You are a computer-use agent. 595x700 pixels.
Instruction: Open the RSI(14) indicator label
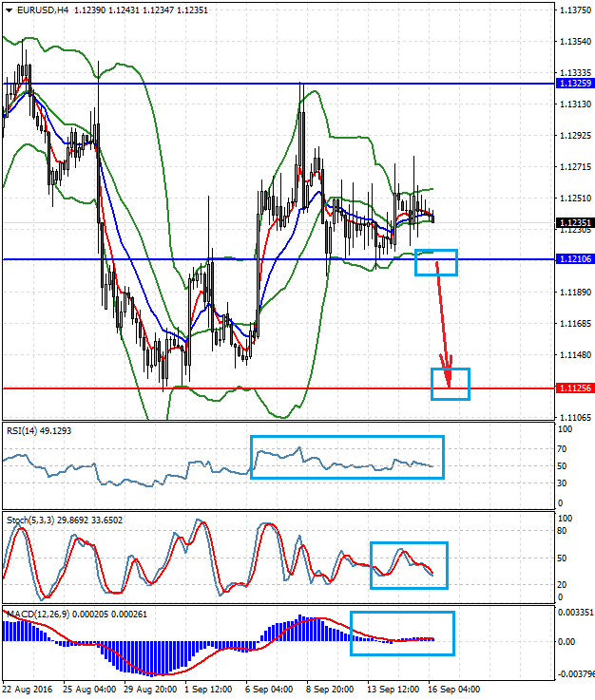[x=26, y=430]
